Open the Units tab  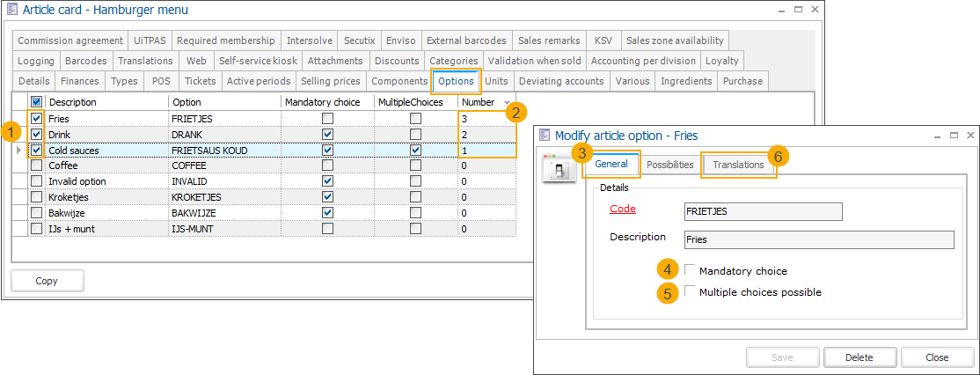point(496,81)
